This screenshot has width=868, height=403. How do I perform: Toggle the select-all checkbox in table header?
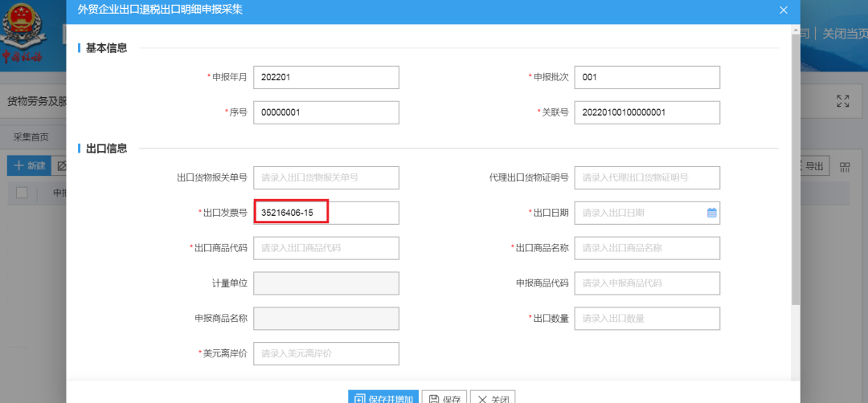[x=23, y=193]
